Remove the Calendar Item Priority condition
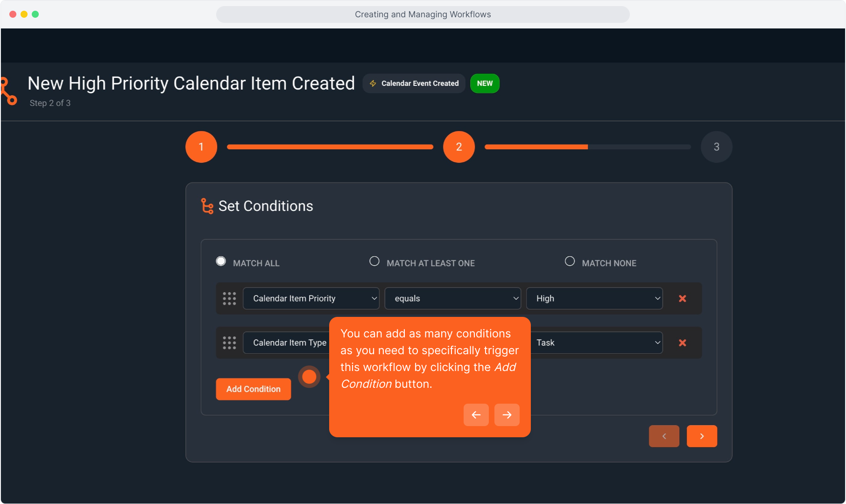 [682, 299]
